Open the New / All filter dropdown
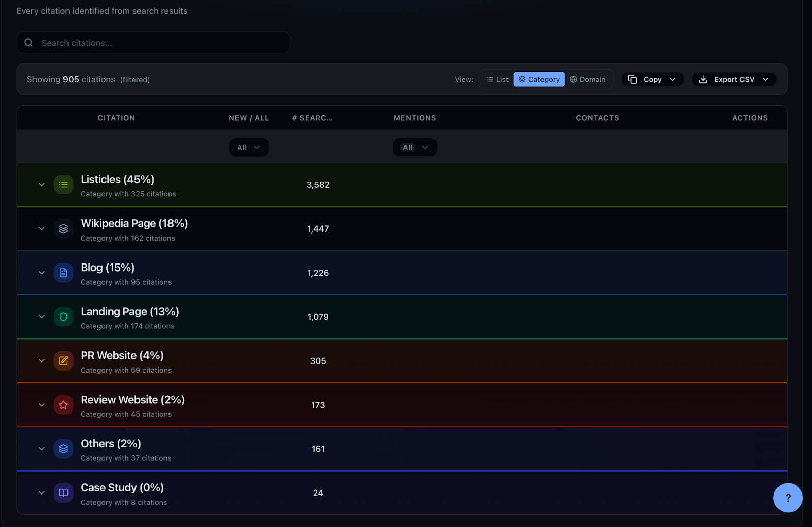Image resolution: width=812 pixels, height=527 pixels. 249,148
